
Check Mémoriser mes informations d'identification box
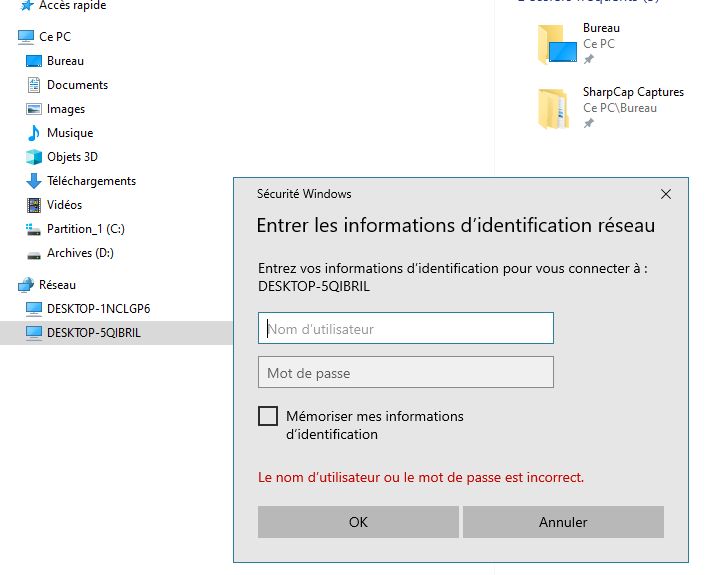(268, 416)
